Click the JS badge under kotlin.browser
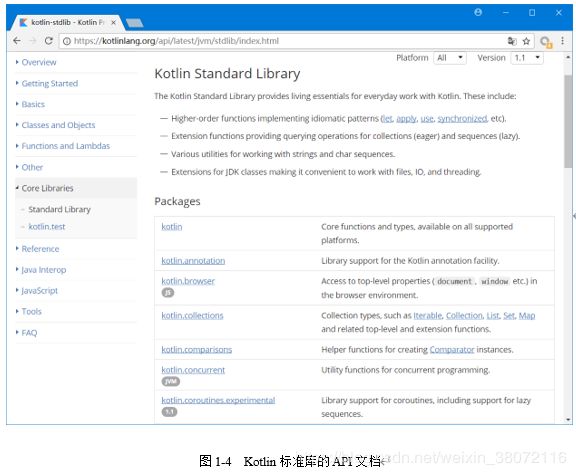 [x=168, y=293]
